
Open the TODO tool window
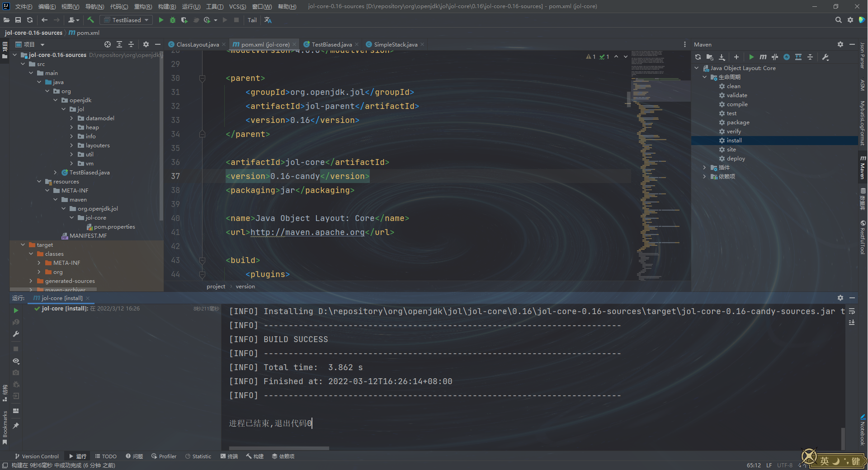106,456
